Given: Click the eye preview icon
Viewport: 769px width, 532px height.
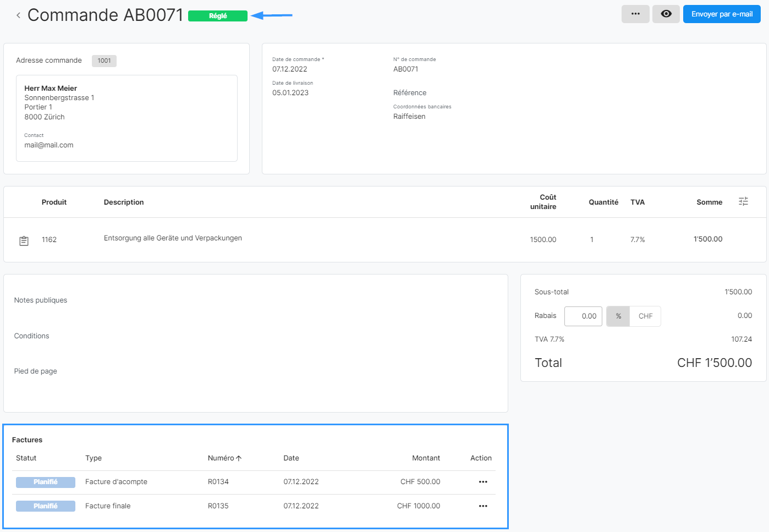Looking at the screenshot, I should [x=666, y=14].
